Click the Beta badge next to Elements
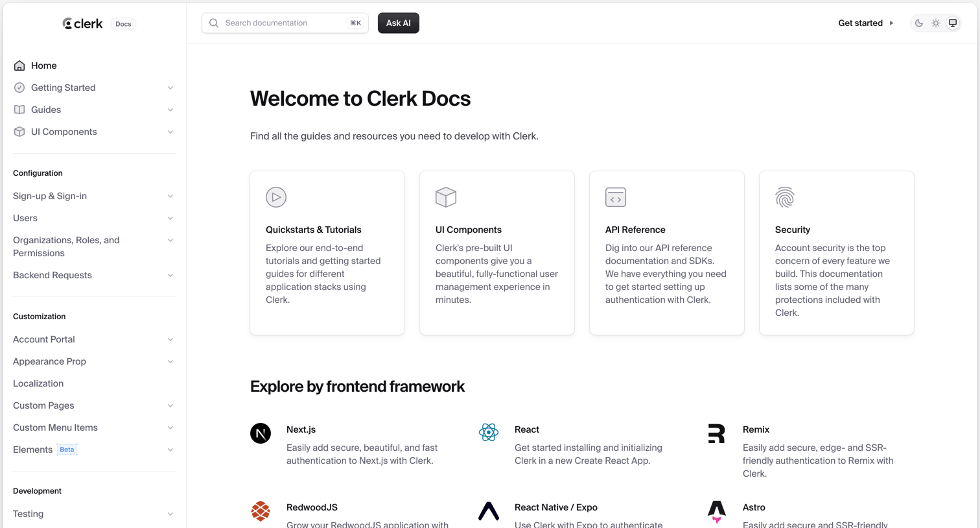980x528 pixels. click(67, 450)
